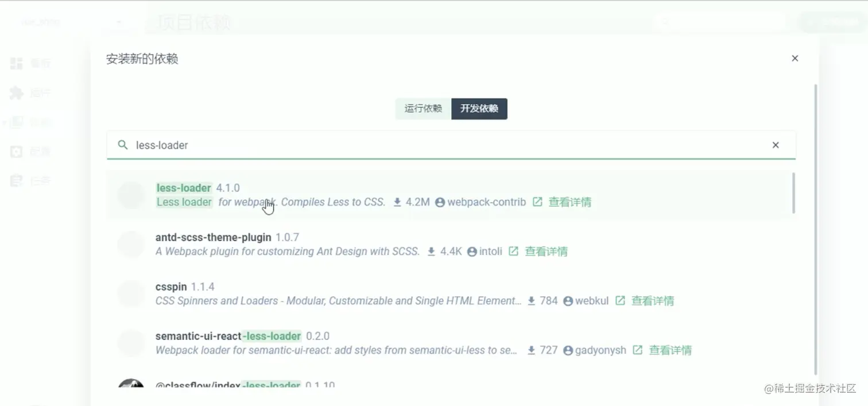Image resolution: width=868 pixels, height=406 pixels.
Task: Click the search magnifier icon
Action: click(x=122, y=145)
